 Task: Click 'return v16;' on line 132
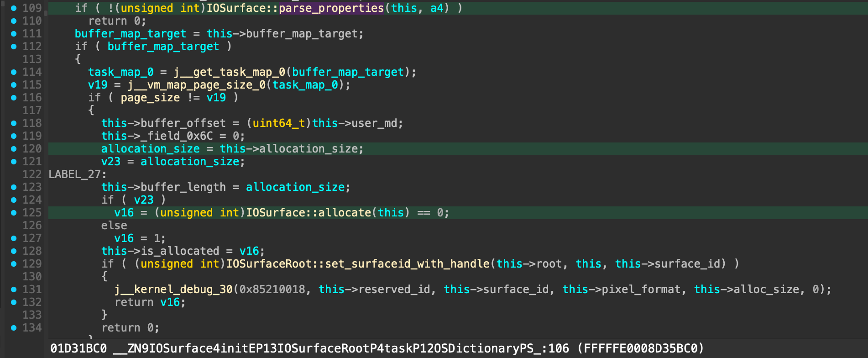pos(150,302)
